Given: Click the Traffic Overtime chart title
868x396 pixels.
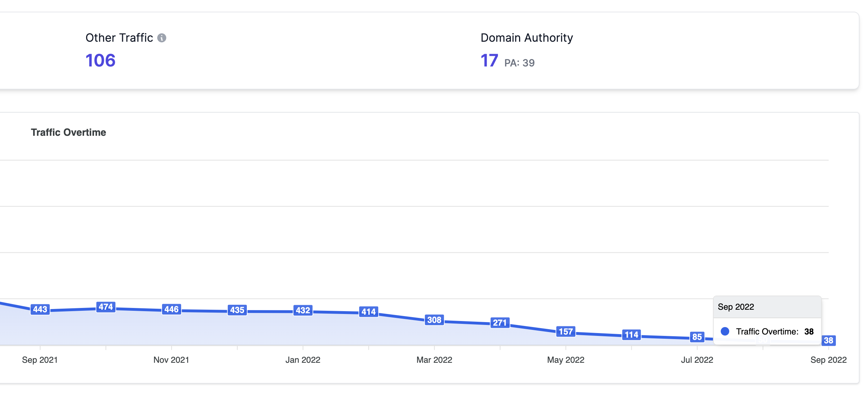Looking at the screenshot, I should click(69, 132).
